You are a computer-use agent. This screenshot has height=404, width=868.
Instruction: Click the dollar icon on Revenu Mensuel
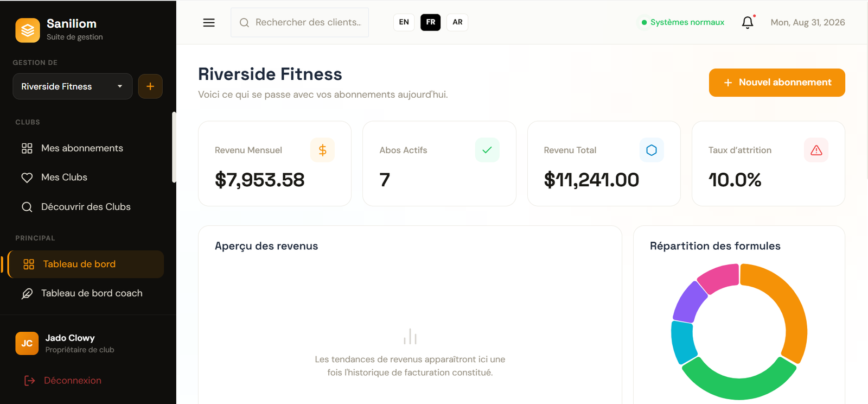coord(323,150)
